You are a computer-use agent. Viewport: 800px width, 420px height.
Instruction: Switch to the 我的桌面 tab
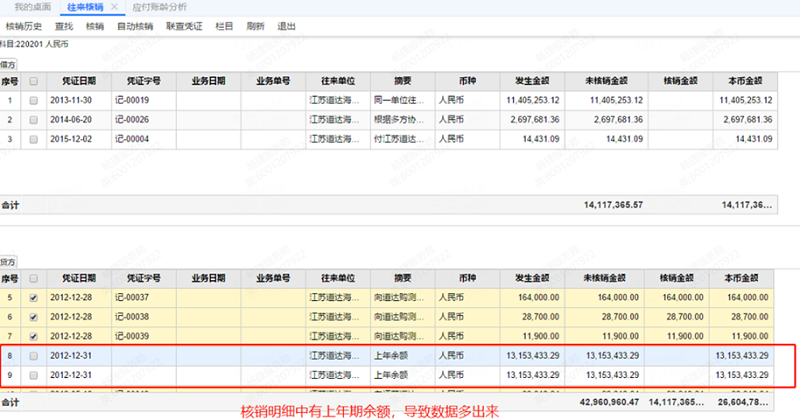point(32,7)
